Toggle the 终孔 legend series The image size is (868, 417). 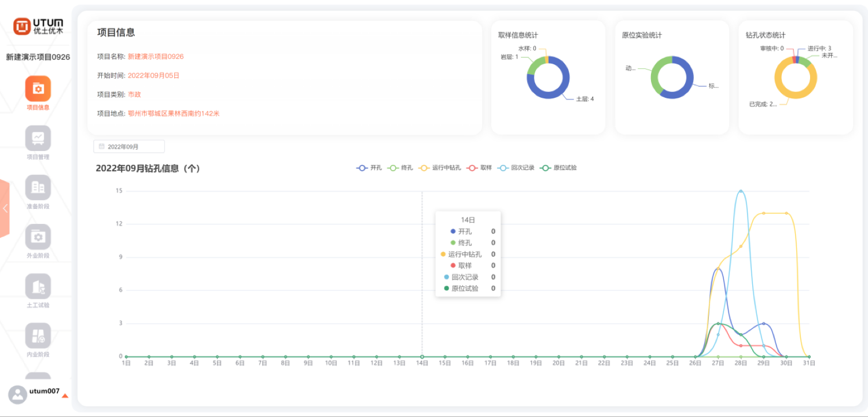pos(400,168)
